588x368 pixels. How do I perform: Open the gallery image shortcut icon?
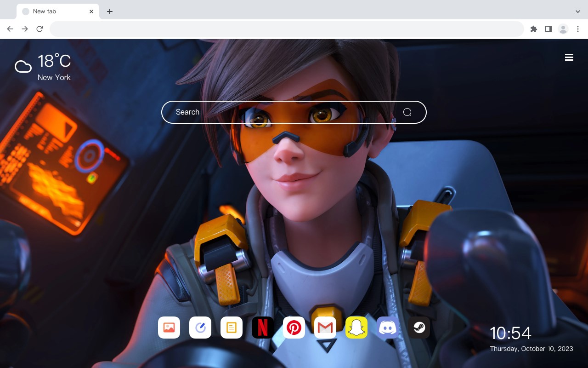pyautogui.click(x=169, y=328)
